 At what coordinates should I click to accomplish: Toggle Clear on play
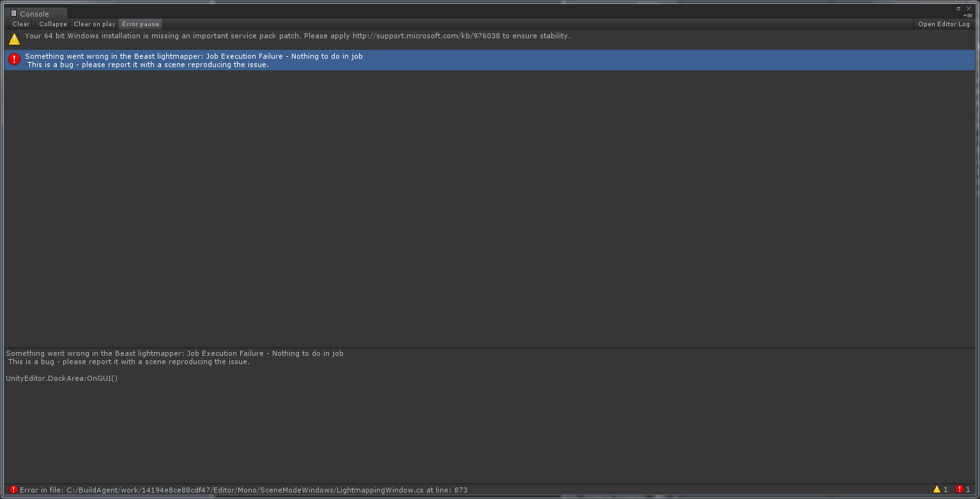click(x=95, y=24)
